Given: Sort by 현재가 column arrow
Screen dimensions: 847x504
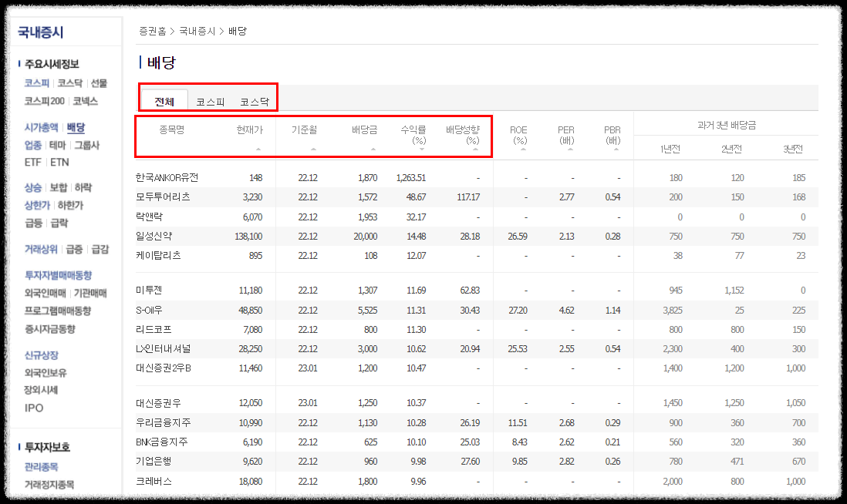Looking at the screenshot, I should [258, 149].
